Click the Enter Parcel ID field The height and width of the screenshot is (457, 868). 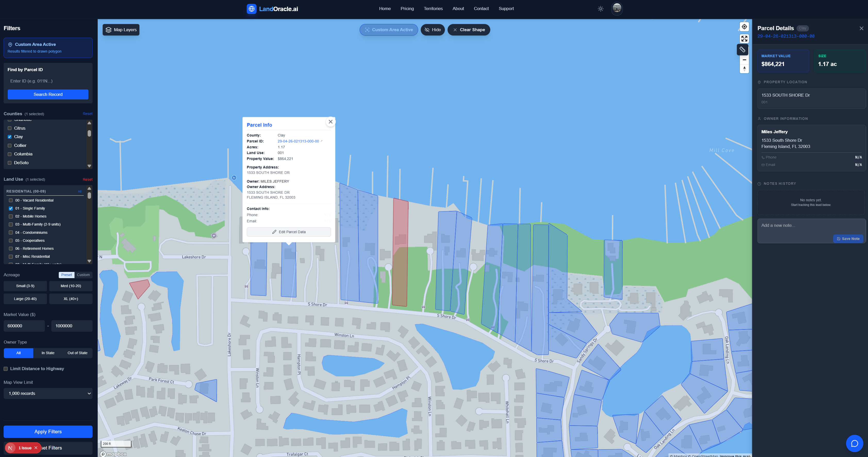[x=48, y=81]
